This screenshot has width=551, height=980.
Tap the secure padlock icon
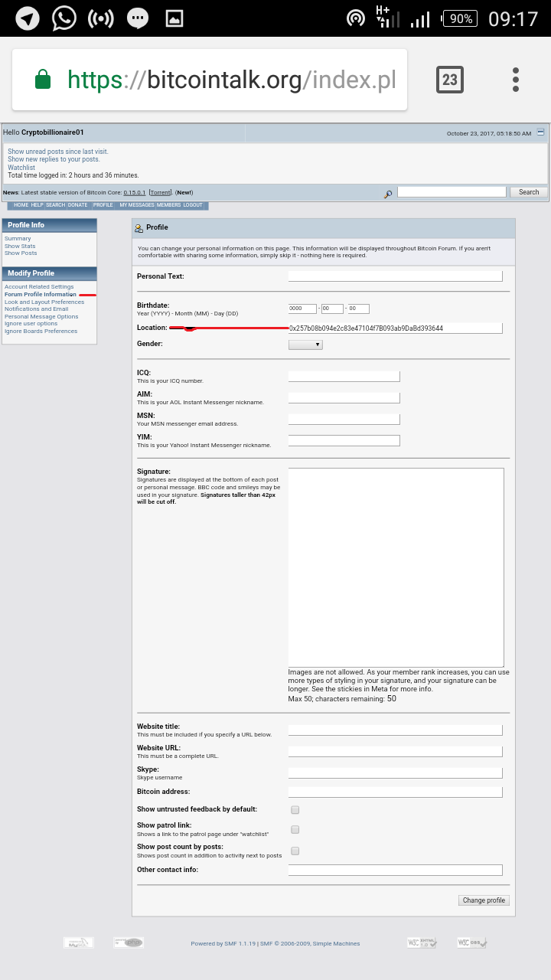43,80
